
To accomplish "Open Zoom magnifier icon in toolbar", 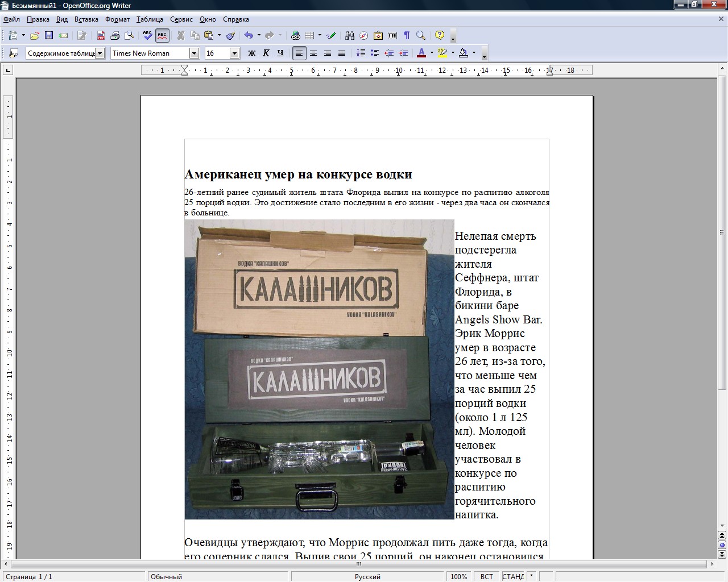I will pos(421,35).
